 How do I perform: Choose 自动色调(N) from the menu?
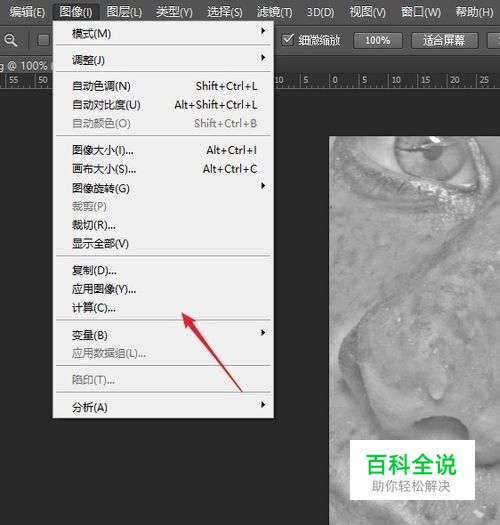point(163,86)
